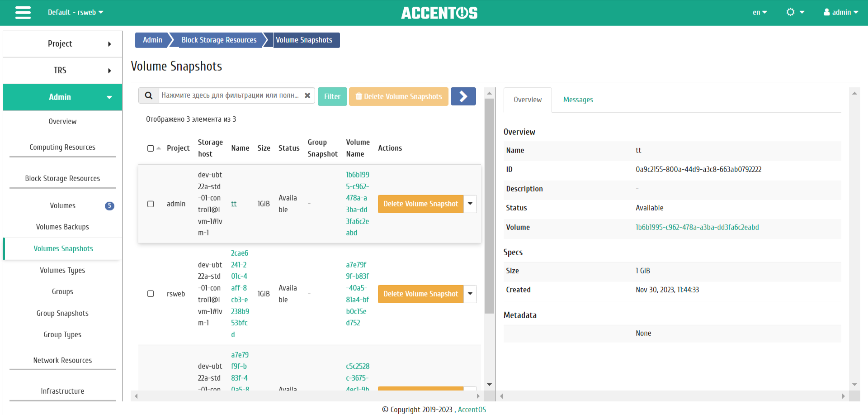The height and width of the screenshot is (415, 868).
Task: Open Group Snapshots in the sidebar
Action: click(63, 313)
